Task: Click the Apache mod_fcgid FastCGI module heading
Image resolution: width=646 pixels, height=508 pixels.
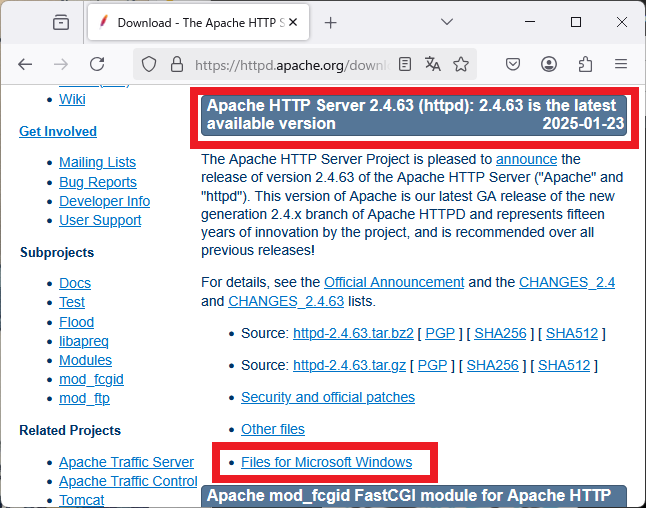Action: coord(414,496)
